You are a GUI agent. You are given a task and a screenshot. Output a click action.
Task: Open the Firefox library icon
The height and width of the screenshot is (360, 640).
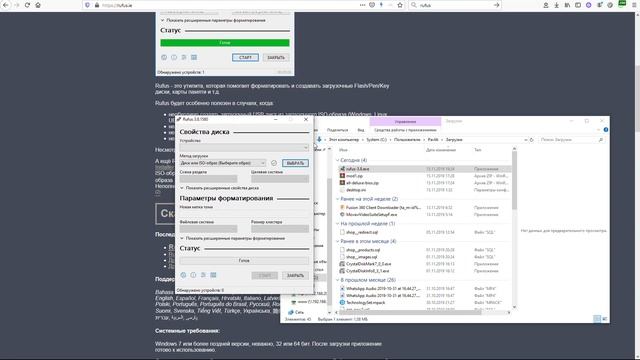(567, 5)
